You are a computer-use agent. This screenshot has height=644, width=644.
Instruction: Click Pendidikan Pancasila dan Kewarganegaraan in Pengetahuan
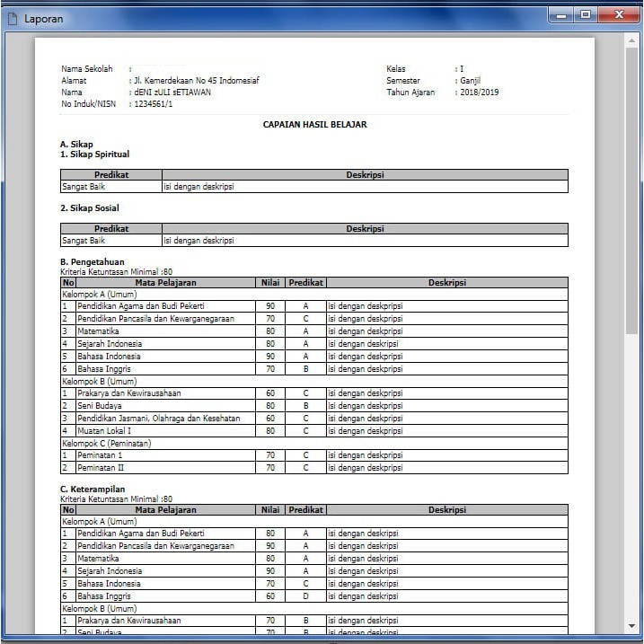[155, 319]
